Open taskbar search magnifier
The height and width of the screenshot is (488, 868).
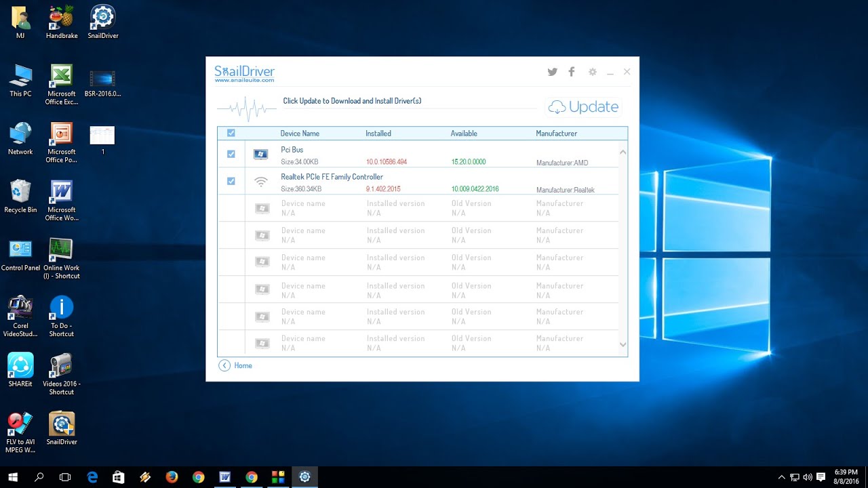click(39, 476)
